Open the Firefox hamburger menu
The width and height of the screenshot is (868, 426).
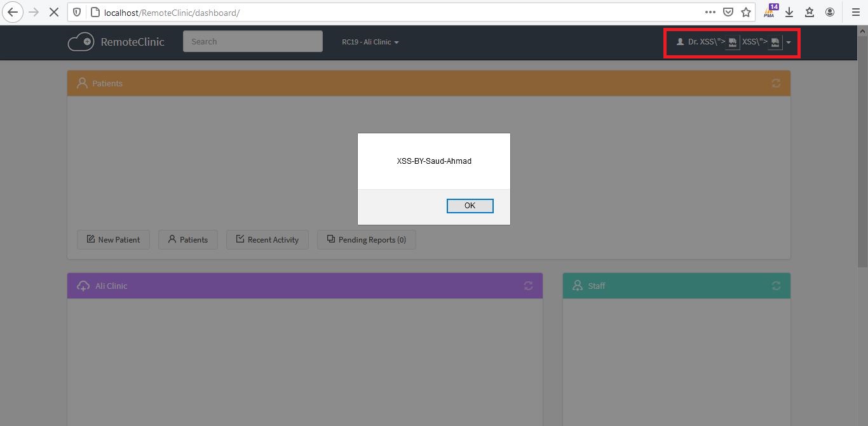click(x=855, y=12)
